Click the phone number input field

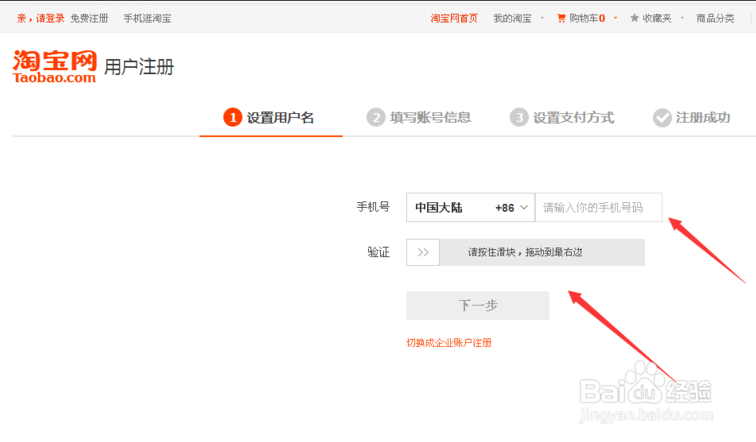[598, 208]
